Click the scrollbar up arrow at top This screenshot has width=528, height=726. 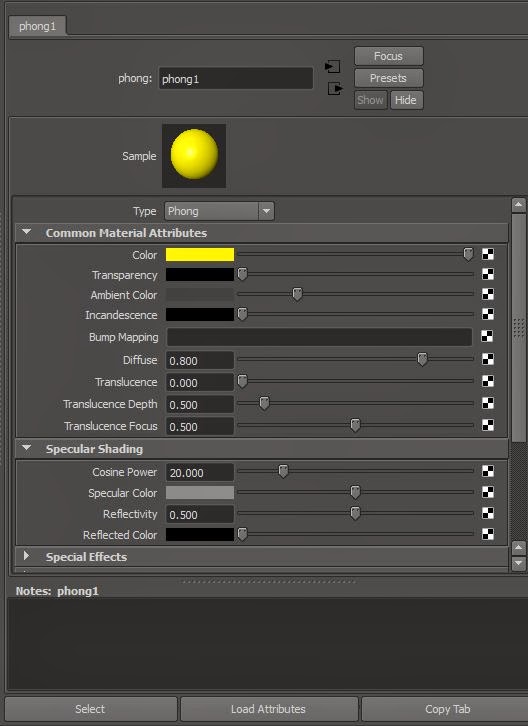click(518, 204)
